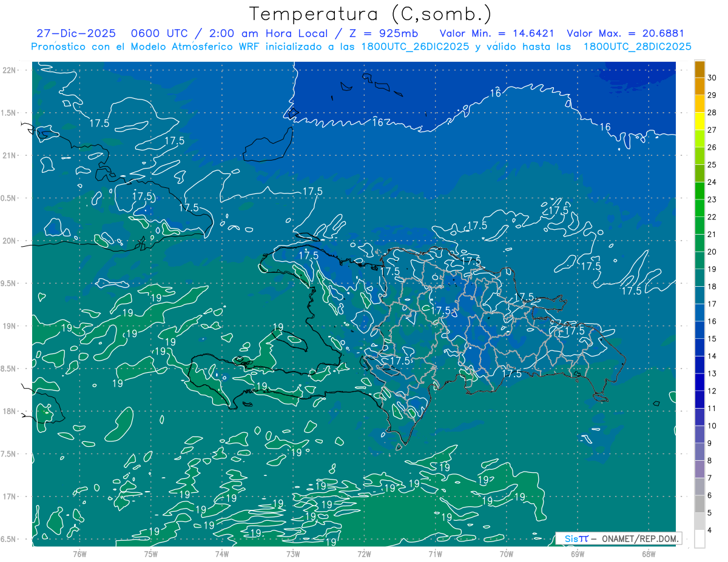Click the color scale label "4"
Image resolution: width=728 pixels, height=562 pixels.
[x=710, y=530]
